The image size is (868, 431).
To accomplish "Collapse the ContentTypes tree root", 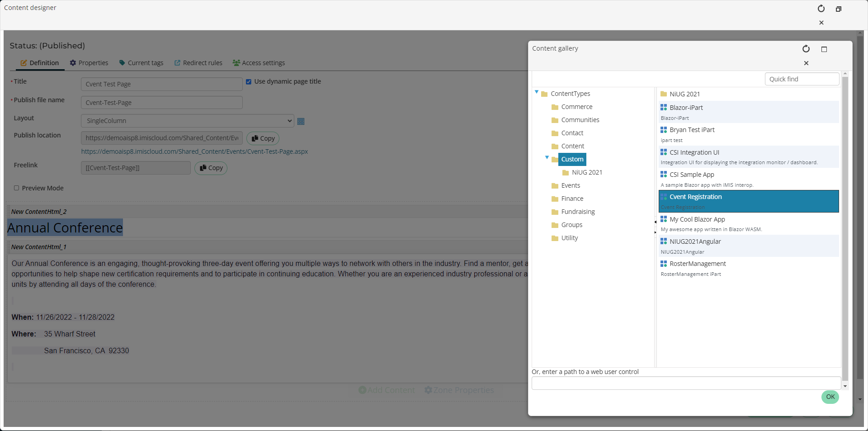I will (537, 92).
